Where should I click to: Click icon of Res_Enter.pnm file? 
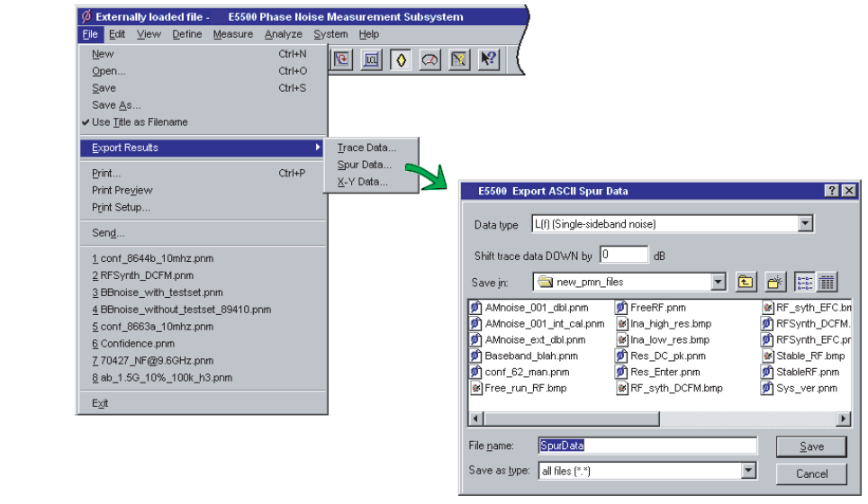point(621,372)
